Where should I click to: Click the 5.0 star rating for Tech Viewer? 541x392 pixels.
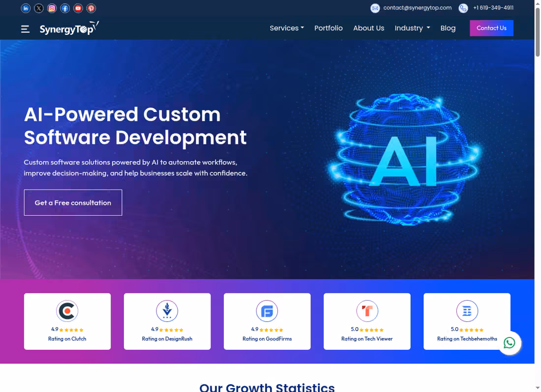pyautogui.click(x=367, y=330)
